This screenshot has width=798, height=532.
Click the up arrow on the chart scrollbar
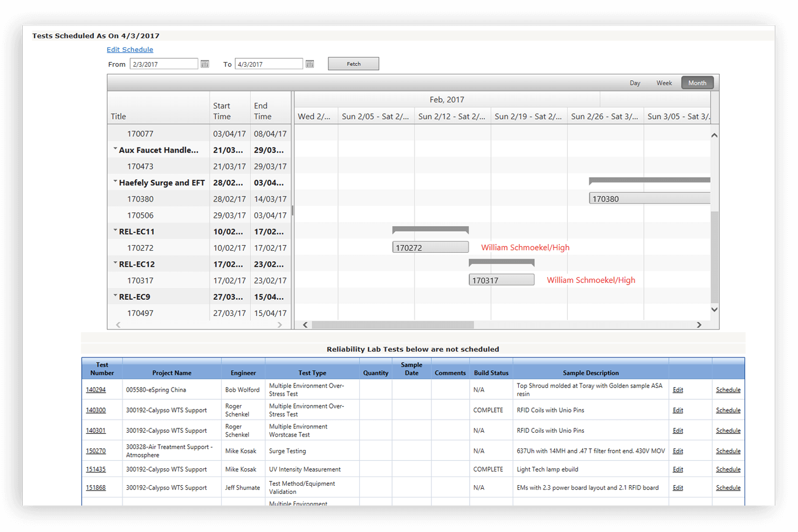pyautogui.click(x=714, y=134)
